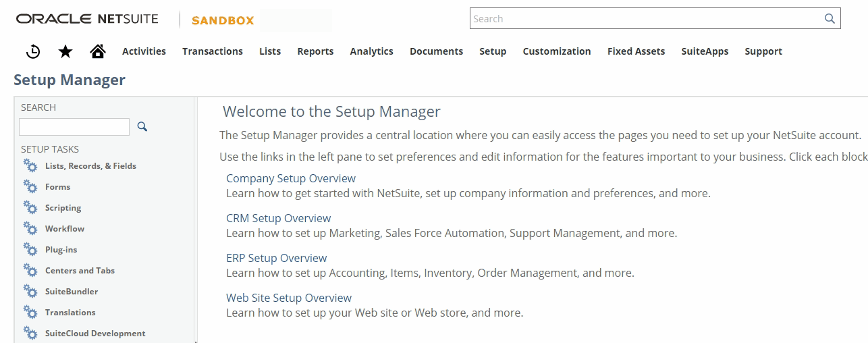Open the Recent Records clock icon

tap(33, 51)
